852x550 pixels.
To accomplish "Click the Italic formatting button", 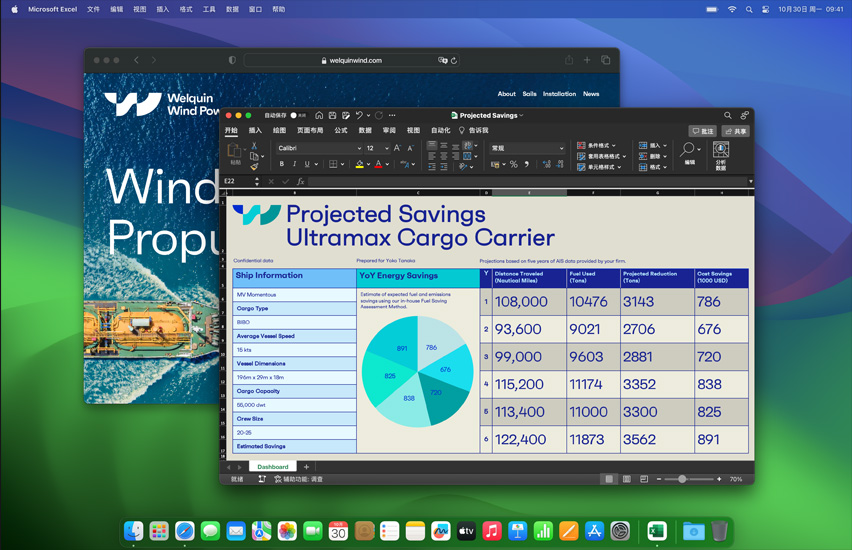I will coord(295,164).
